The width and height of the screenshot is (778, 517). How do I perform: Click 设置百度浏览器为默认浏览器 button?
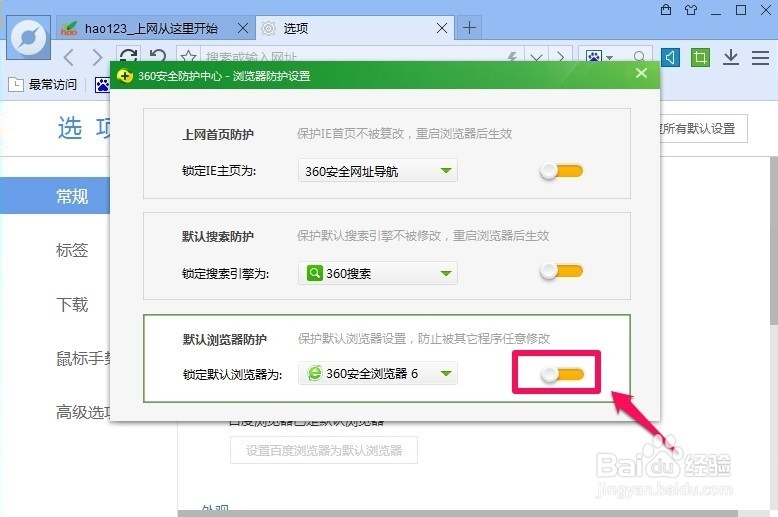coord(324,450)
